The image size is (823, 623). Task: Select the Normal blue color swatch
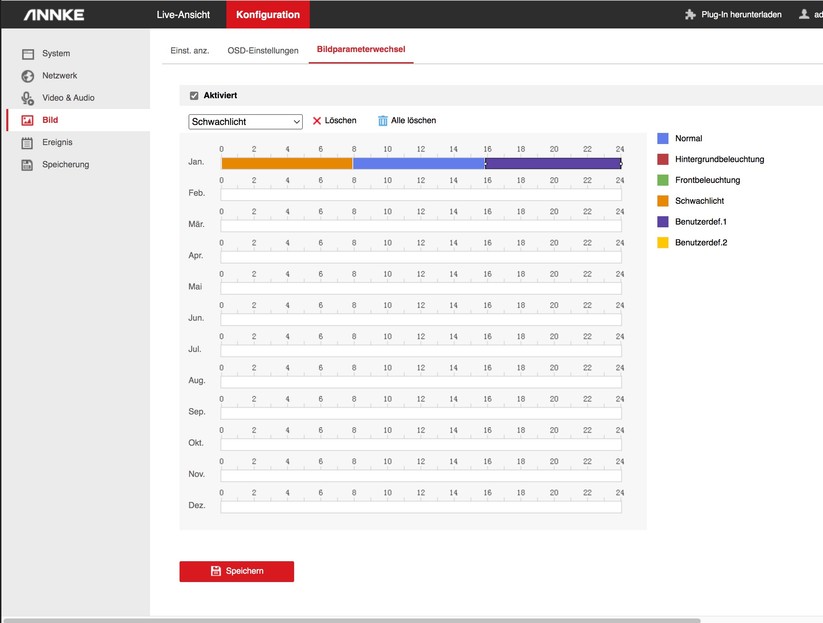(x=663, y=138)
